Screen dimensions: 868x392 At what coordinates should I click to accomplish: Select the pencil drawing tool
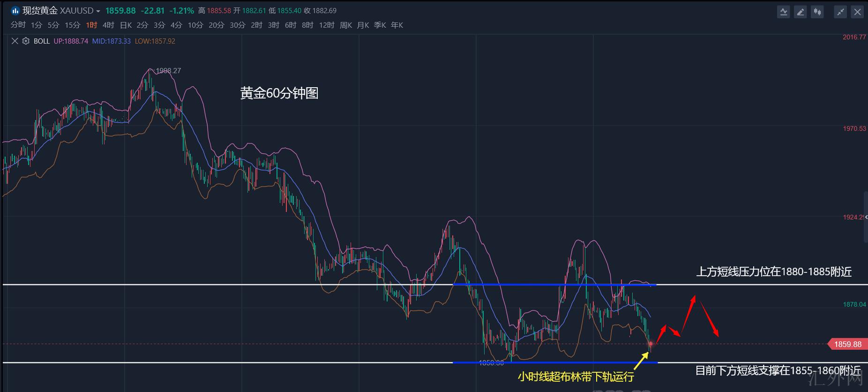(801, 12)
